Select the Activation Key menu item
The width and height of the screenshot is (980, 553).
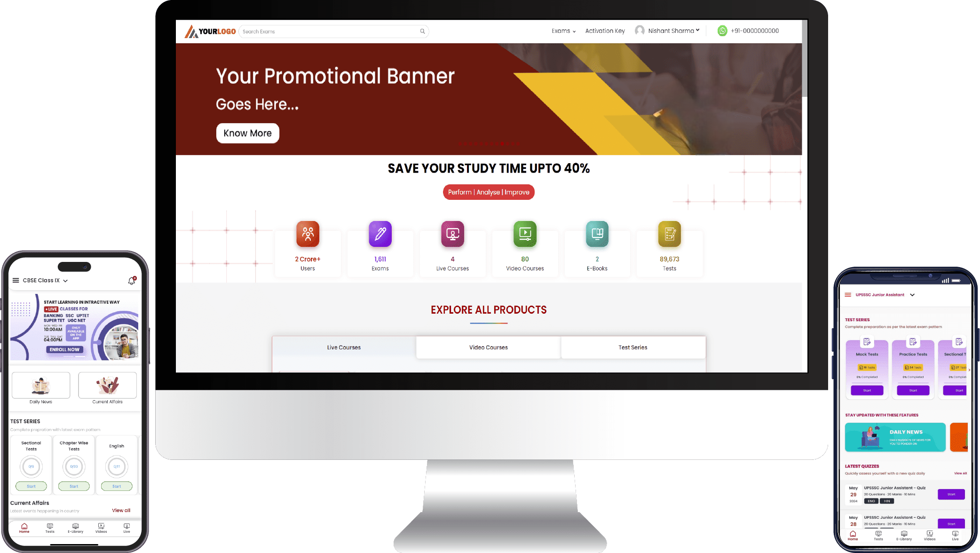click(604, 30)
